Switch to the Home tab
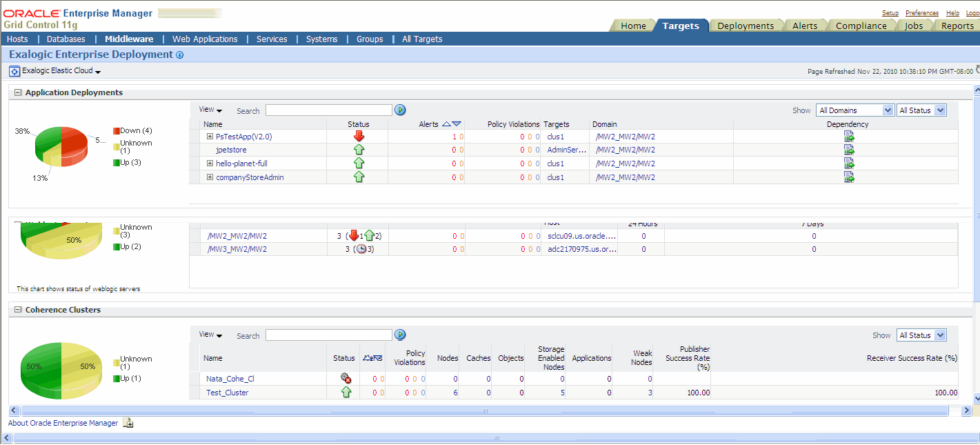This screenshot has width=980, height=445. (x=633, y=26)
